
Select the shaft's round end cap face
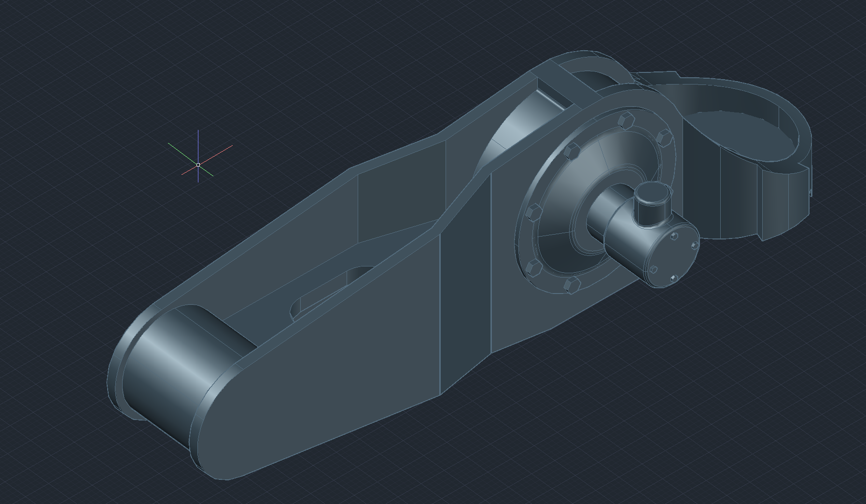point(675,259)
